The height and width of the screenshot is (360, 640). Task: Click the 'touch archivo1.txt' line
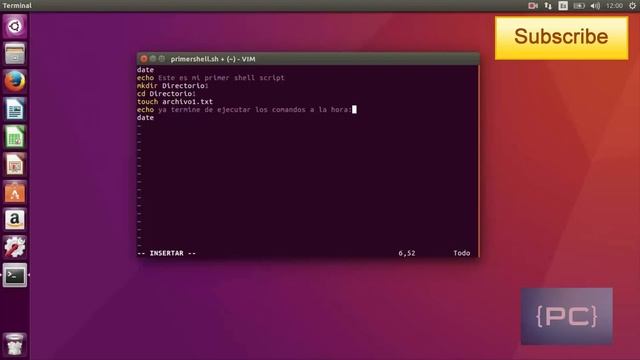pyautogui.click(x=175, y=102)
